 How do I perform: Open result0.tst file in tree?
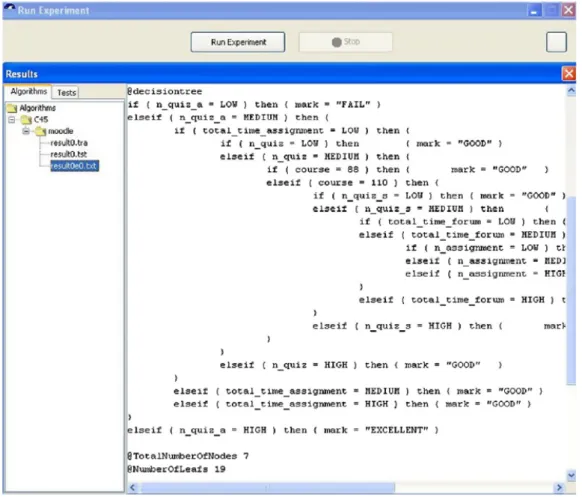(69, 154)
